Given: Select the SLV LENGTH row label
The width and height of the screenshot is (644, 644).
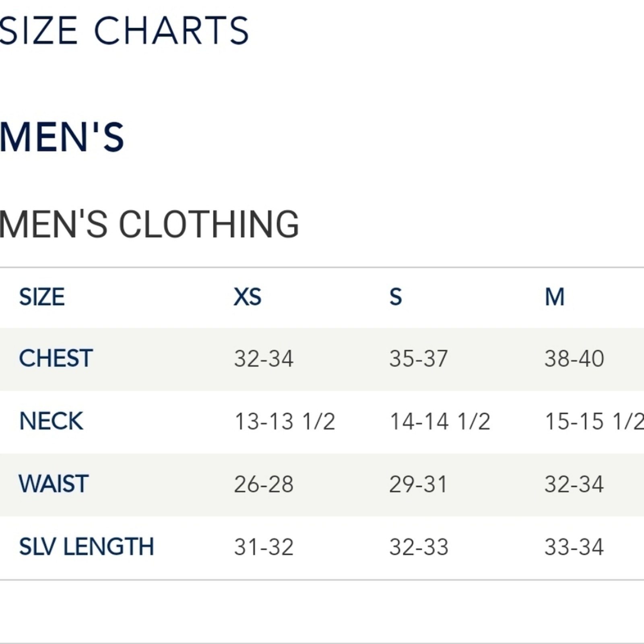Looking at the screenshot, I should [87, 547].
